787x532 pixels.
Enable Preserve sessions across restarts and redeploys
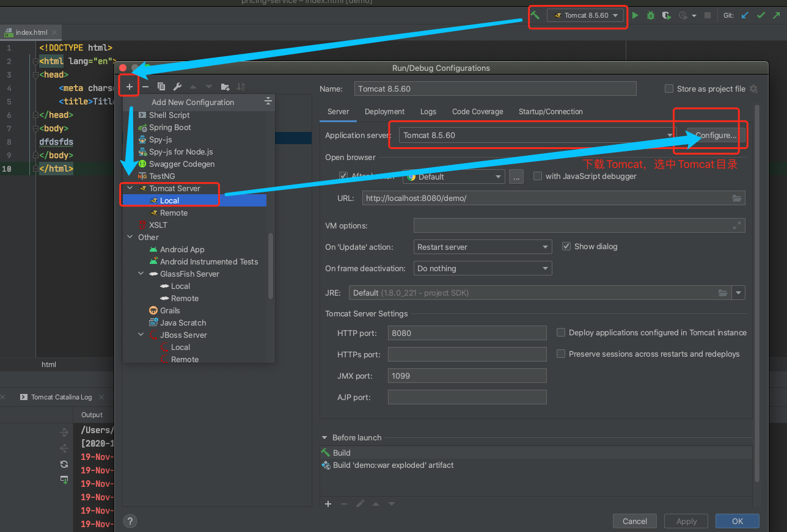click(561, 354)
